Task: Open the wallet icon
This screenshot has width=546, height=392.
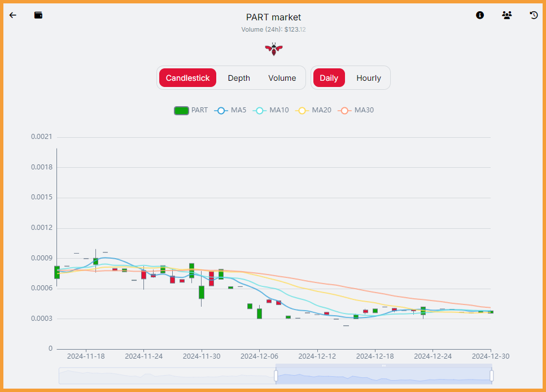Action: pyautogui.click(x=38, y=15)
